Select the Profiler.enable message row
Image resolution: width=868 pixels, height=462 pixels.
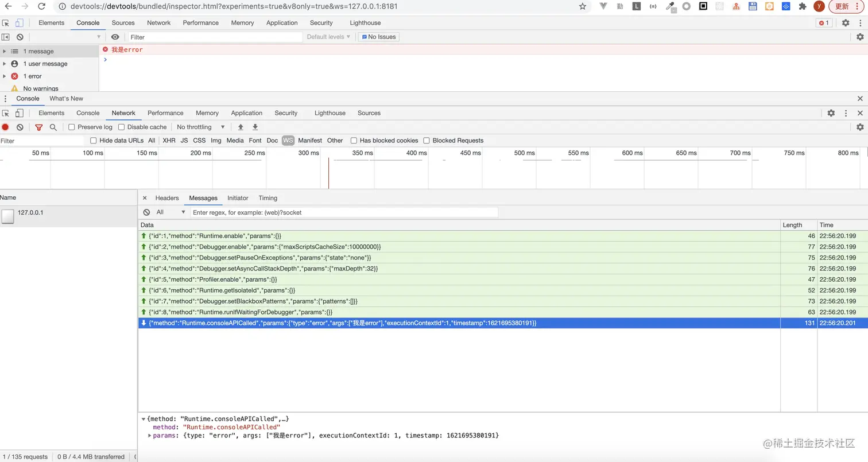click(503, 279)
